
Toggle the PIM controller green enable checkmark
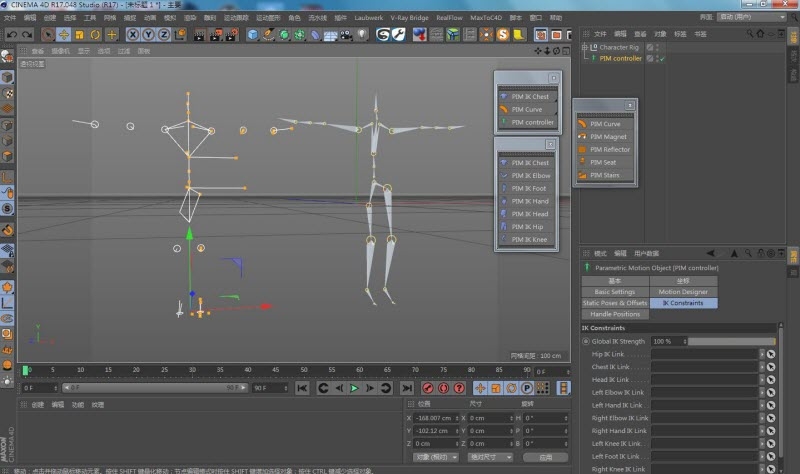click(x=662, y=58)
